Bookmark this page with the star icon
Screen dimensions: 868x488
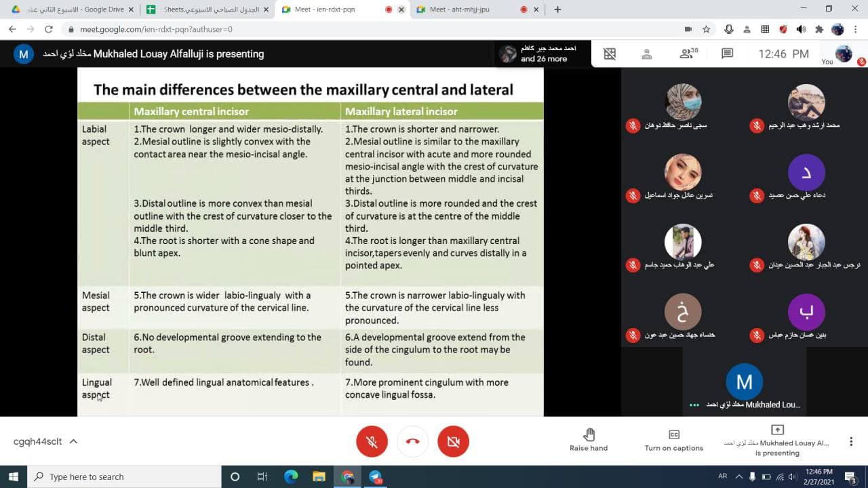click(706, 29)
